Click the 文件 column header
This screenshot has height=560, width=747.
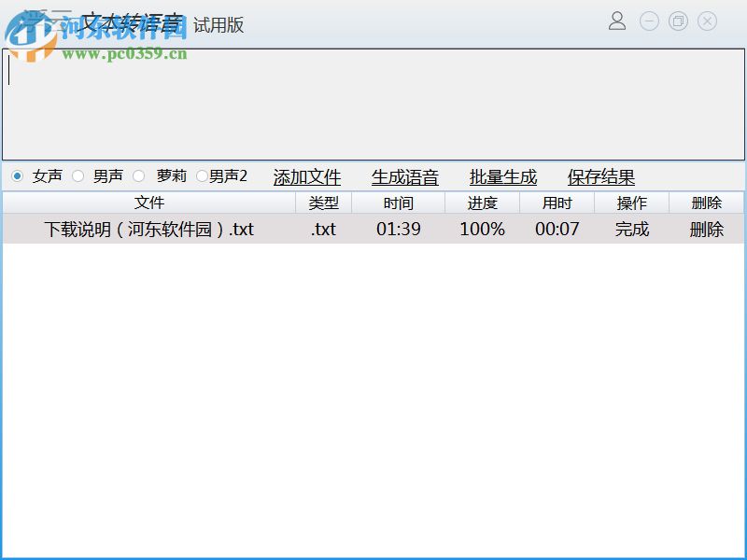(x=149, y=203)
